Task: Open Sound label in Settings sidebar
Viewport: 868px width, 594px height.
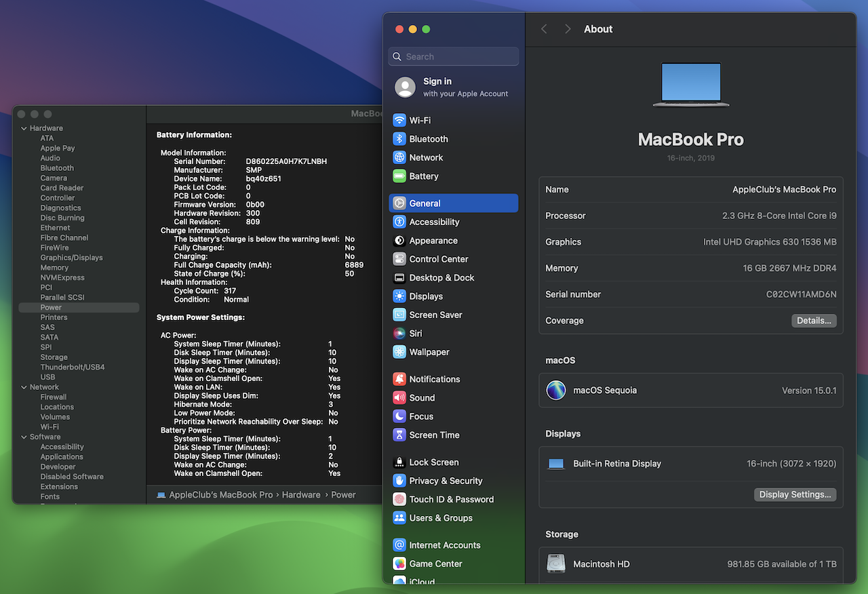Action: point(422,398)
